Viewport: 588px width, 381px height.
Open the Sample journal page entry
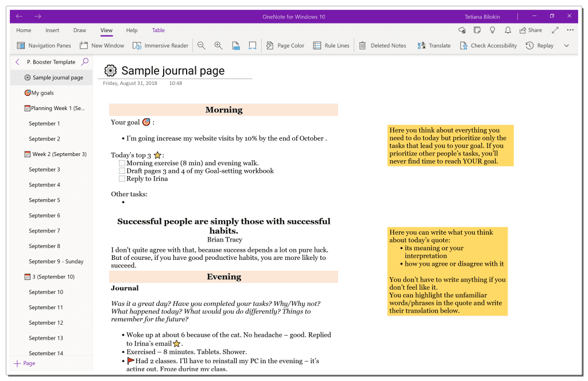point(51,77)
